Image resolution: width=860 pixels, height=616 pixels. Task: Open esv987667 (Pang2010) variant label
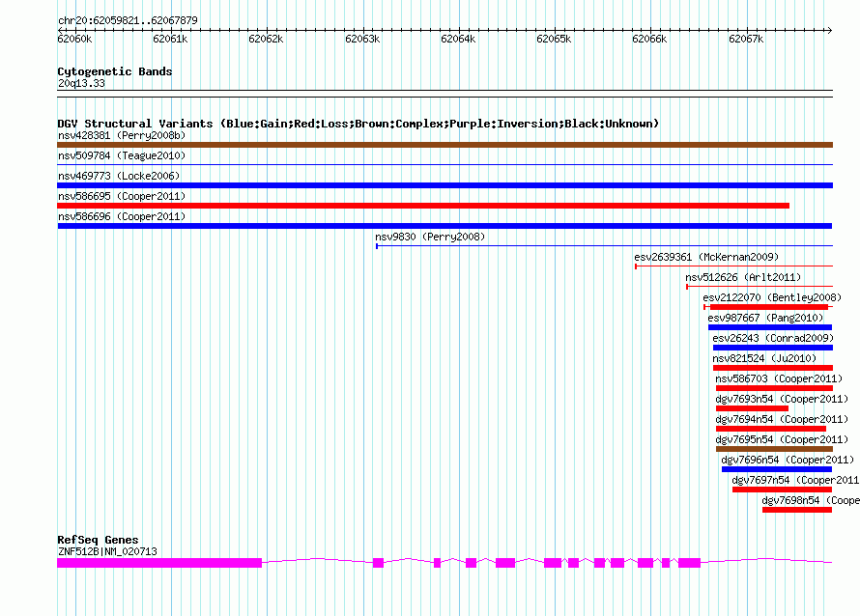click(765, 318)
